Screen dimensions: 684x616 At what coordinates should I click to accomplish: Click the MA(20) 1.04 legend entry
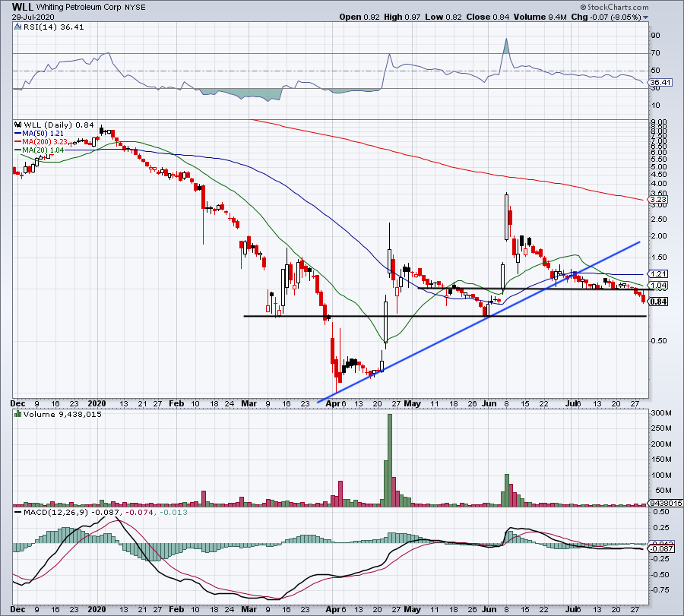point(40,150)
